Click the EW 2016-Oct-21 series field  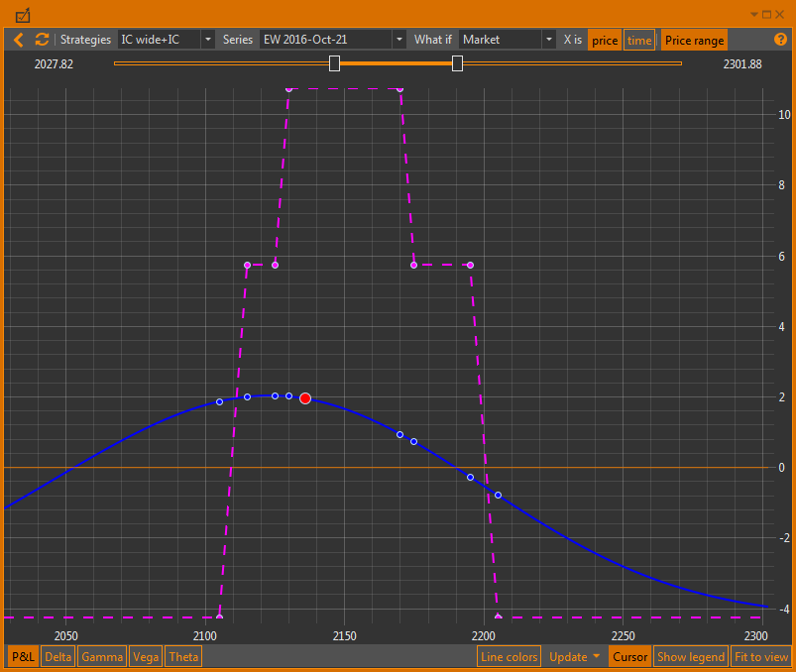(326, 40)
